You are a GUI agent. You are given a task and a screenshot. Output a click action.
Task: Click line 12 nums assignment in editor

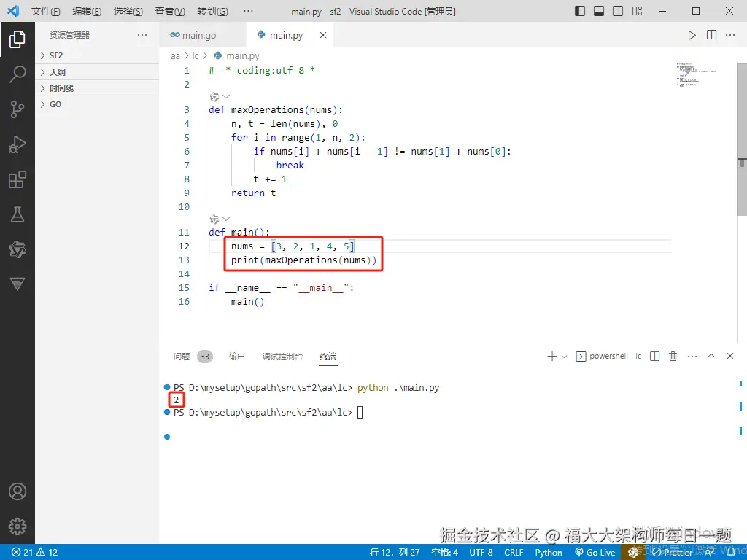[x=292, y=246]
